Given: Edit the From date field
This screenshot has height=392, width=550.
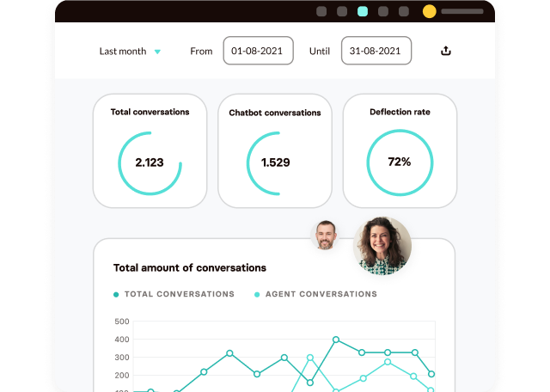Looking at the screenshot, I should (x=258, y=51).
